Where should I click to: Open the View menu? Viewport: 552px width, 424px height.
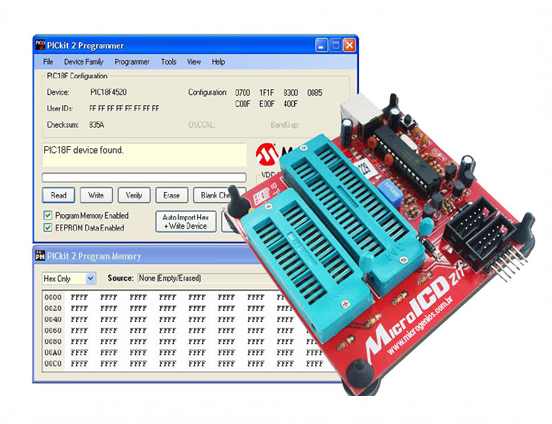tap(194, 62)
